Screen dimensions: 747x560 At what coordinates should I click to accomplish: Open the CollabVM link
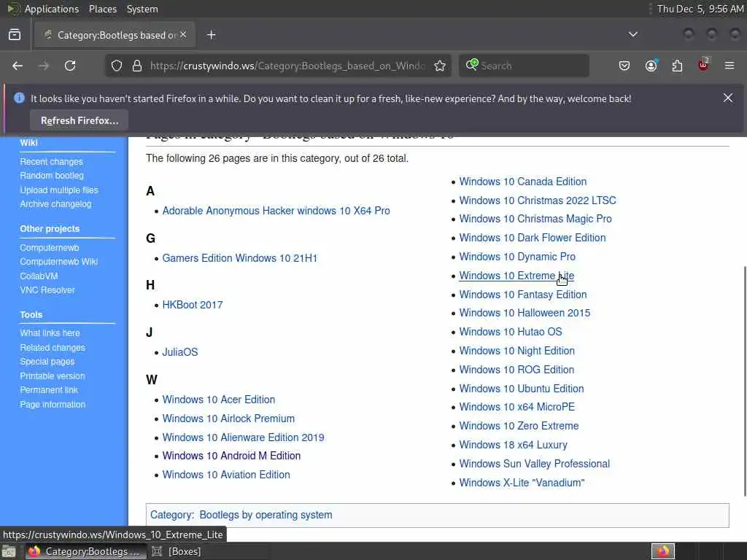click(39, 276)
